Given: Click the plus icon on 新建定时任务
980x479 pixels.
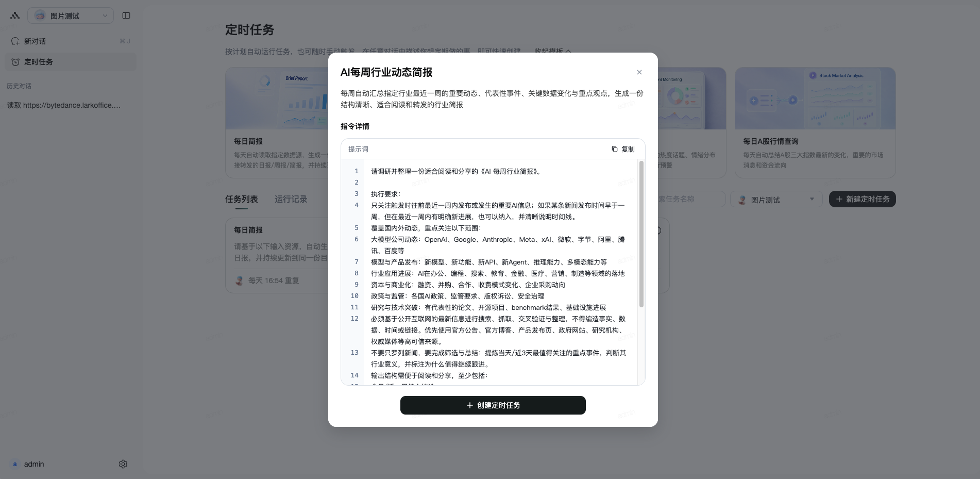Looking at the screenshot, I should tap(839, 199).
